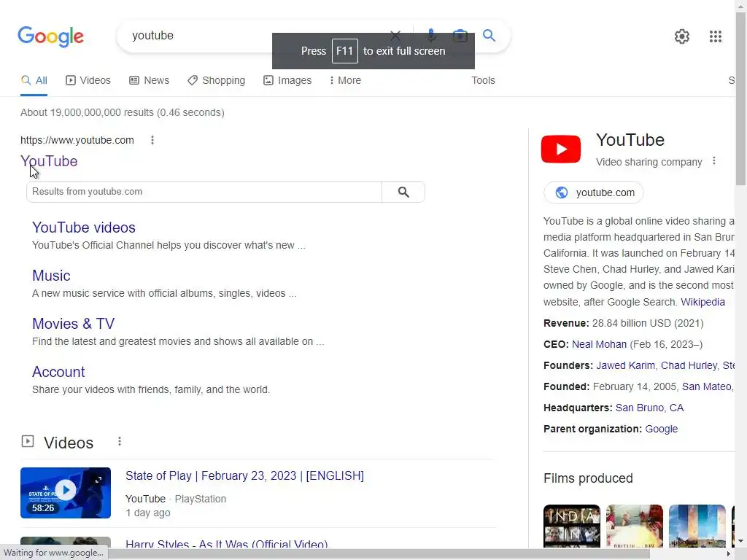
Task: Expand the More search filters menu
Action: [x=345, y=80]
